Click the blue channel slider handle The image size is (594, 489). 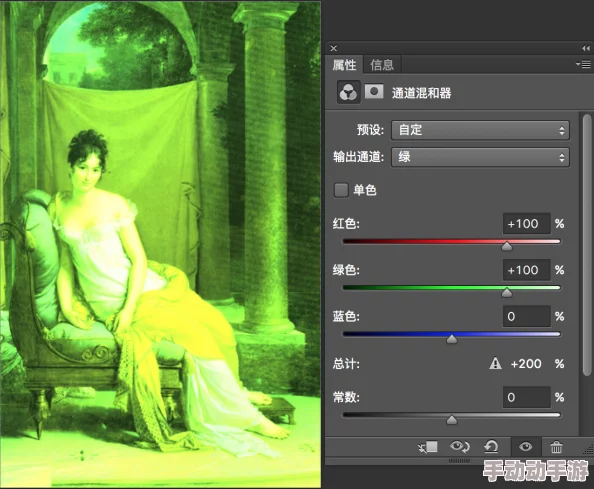452,339
